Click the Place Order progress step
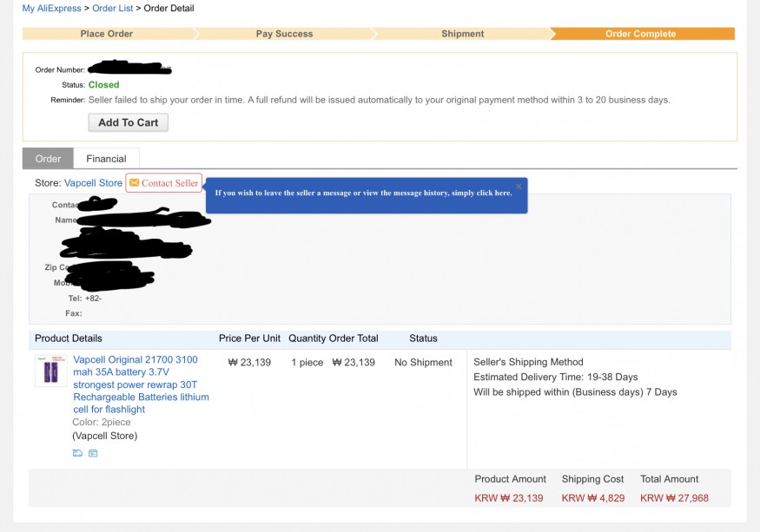The width and height of the screenshot is (760, 532). click(107, 34)
